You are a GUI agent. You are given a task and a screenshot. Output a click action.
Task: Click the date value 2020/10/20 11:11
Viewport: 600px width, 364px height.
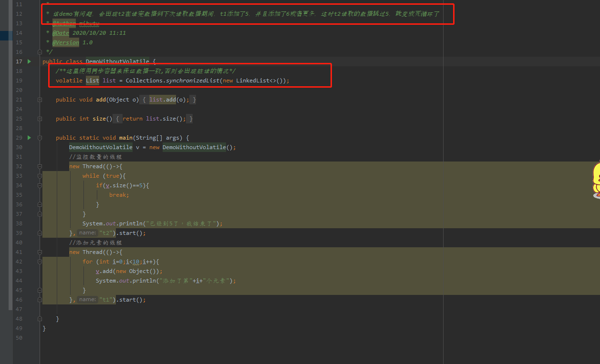tap(99, 33)
